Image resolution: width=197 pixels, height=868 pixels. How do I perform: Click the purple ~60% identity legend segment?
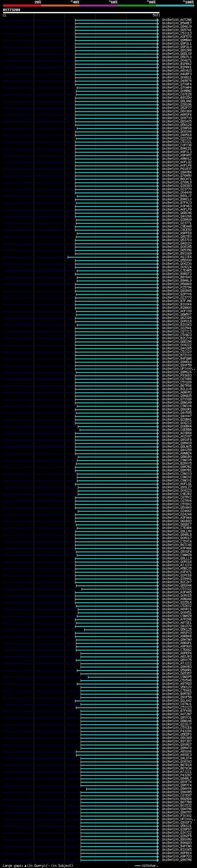[x=99, y=6]
